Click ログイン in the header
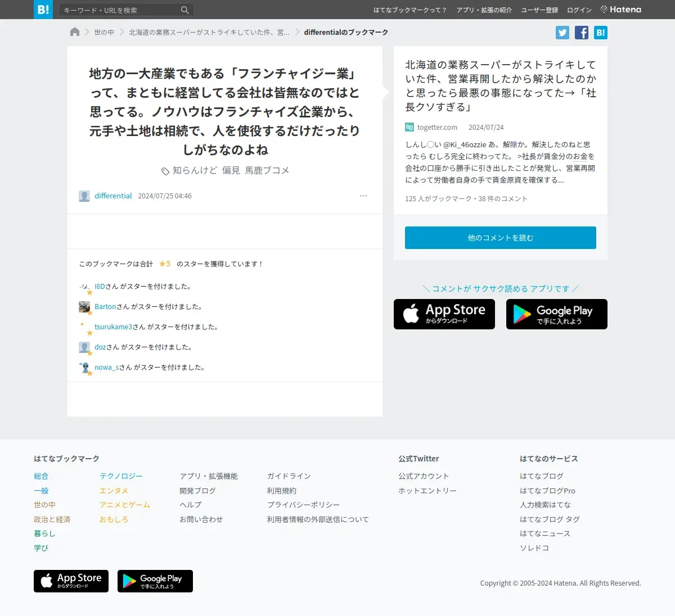 (x=579, y=10)
